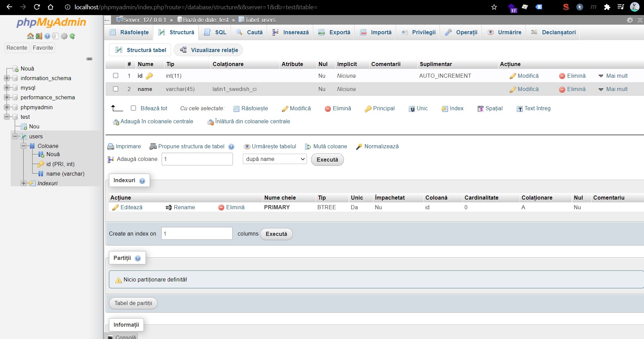Image resolution: width=644 pixels, height=339 pixels.
Task: Click the sidebar link chain icon
Action: (89, 59)
